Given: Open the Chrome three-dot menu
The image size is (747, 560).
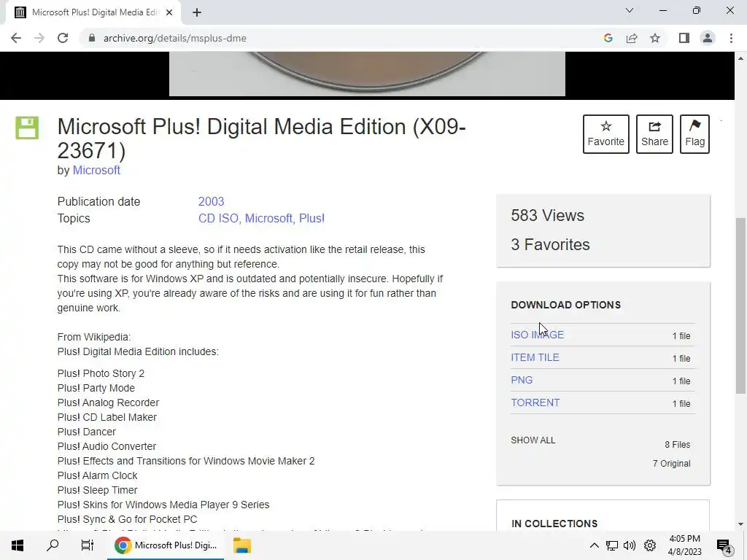Looking at the screenshot, I should pos(731,38).
